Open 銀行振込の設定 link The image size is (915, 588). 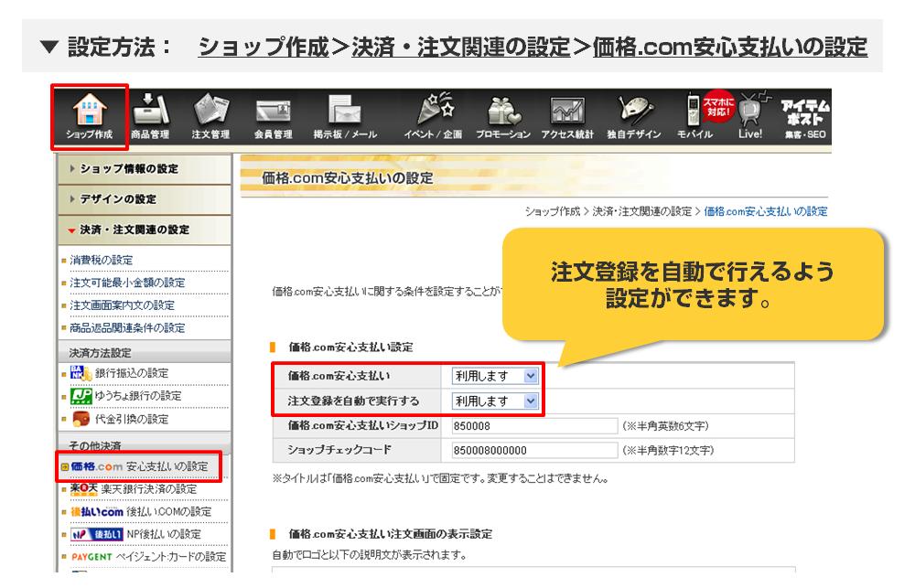click(131, 373)
